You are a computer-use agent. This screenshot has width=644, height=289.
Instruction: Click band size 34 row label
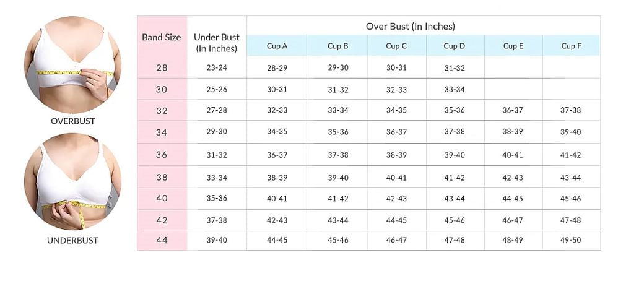point(162,132)
